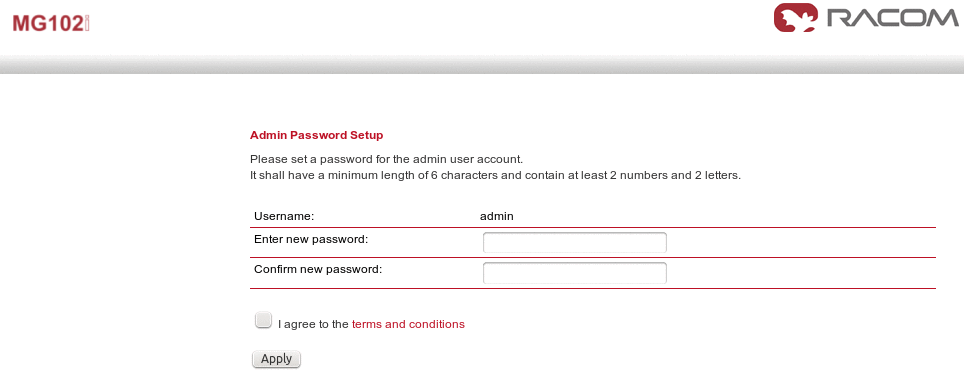
Task: Click the RACOM maple leaf logo icon
Action: tap(796, 17)
